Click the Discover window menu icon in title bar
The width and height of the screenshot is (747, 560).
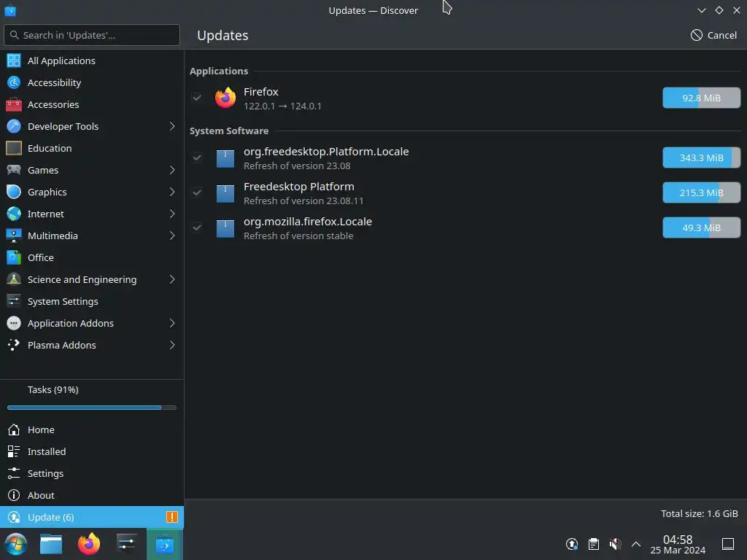[10, 10]
